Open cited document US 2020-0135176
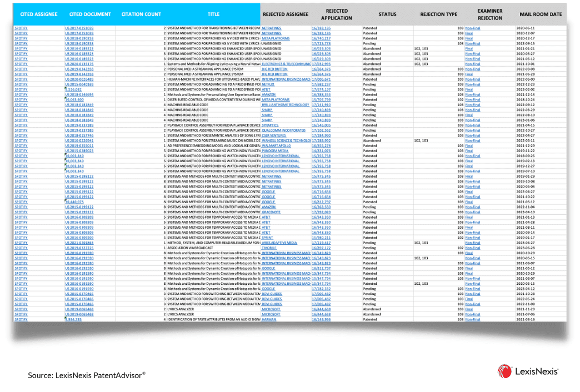The height and width of the screenshot is (392, 580). point(79,64)
